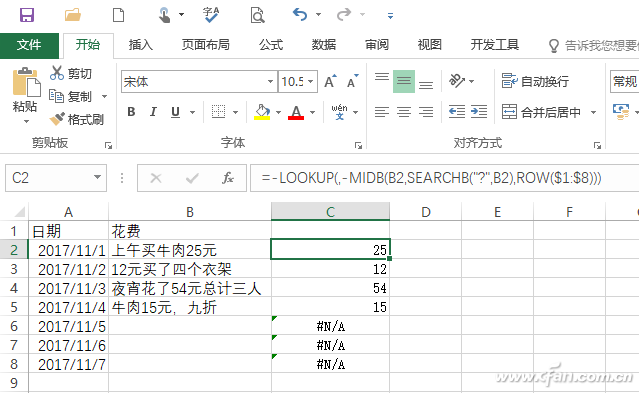Screen dimensions: 639x393
Task: Expand the 粘贴 options arrow
Action: [x=26, y=121]
